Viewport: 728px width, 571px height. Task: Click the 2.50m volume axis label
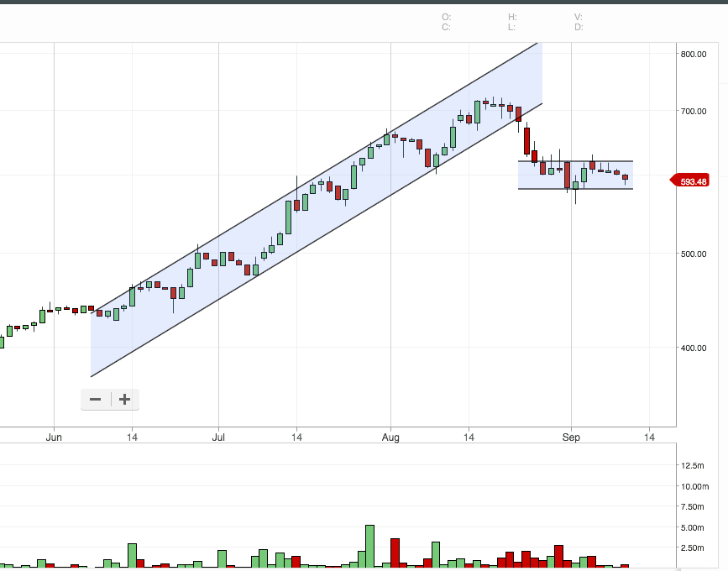point(692,548)
